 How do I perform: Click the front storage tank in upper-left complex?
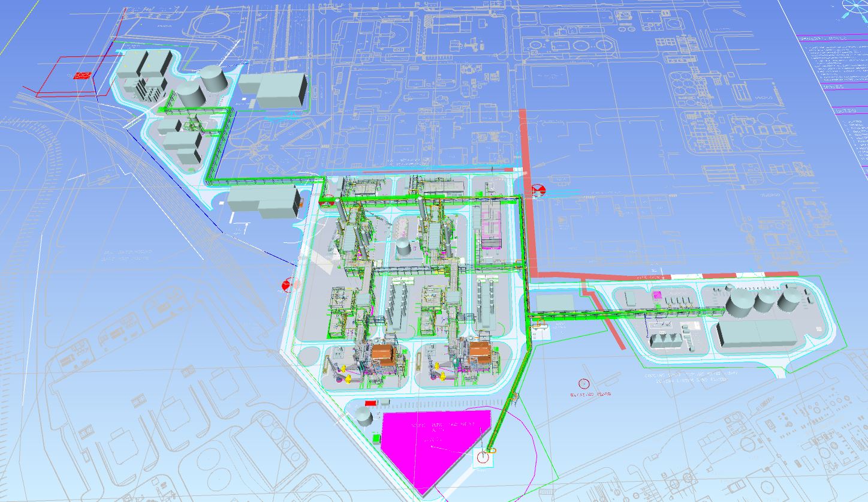coord(189,96)
